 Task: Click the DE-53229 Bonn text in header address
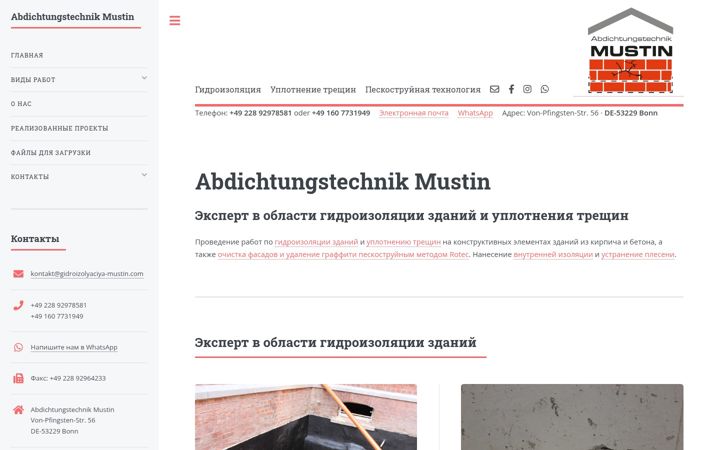coord(631,113)
